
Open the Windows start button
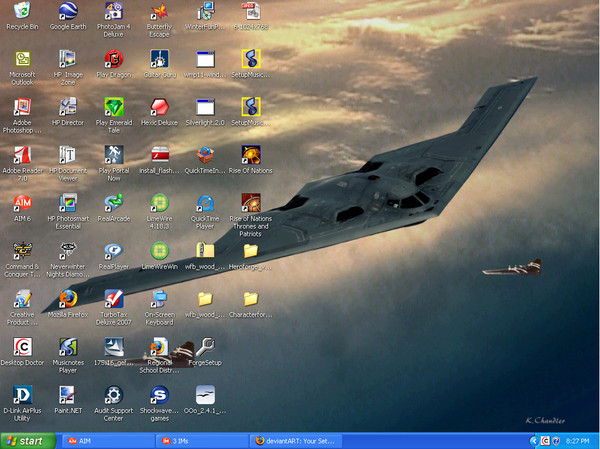(28, 441)
